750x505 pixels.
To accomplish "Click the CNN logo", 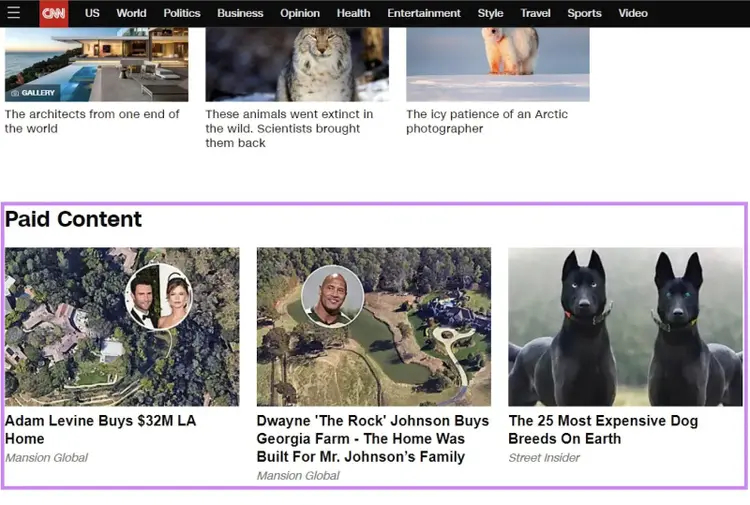I will (54, 13).
